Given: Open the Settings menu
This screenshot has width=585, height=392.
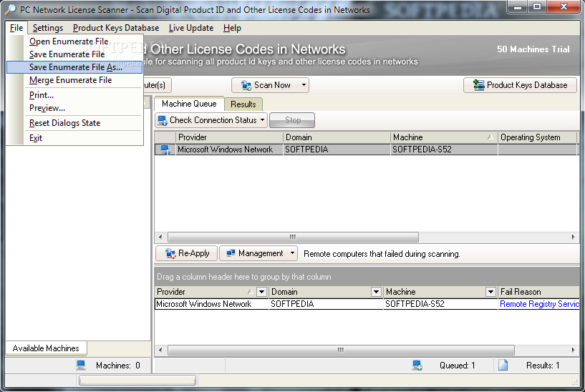Looking at the screenshot, I should click(x=48, y=28).
